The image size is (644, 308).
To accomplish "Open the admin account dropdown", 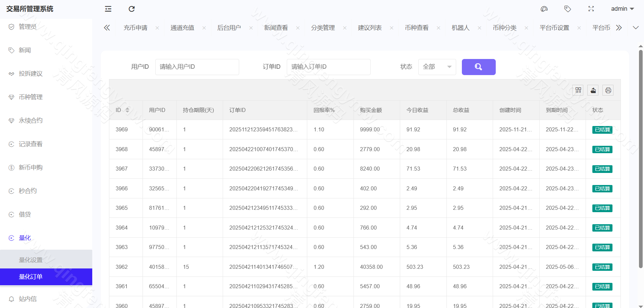I will [x=622, y=9].
